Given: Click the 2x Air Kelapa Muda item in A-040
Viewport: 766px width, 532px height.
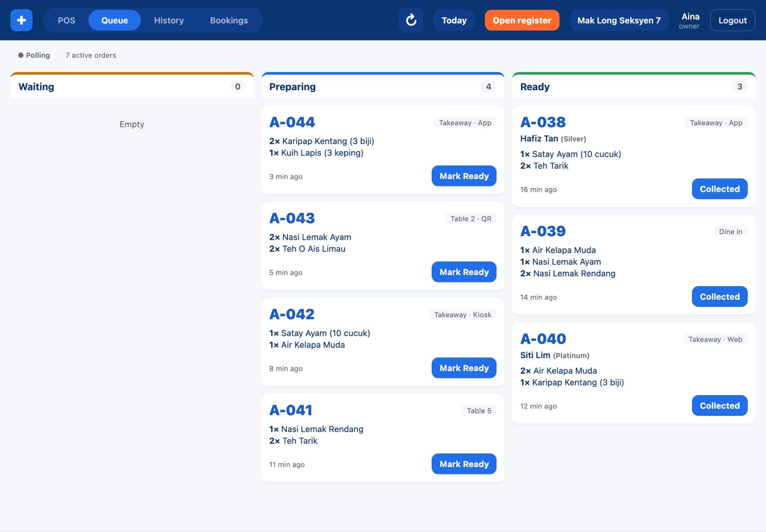Looking at the screenshot, I should coord(558,371).
